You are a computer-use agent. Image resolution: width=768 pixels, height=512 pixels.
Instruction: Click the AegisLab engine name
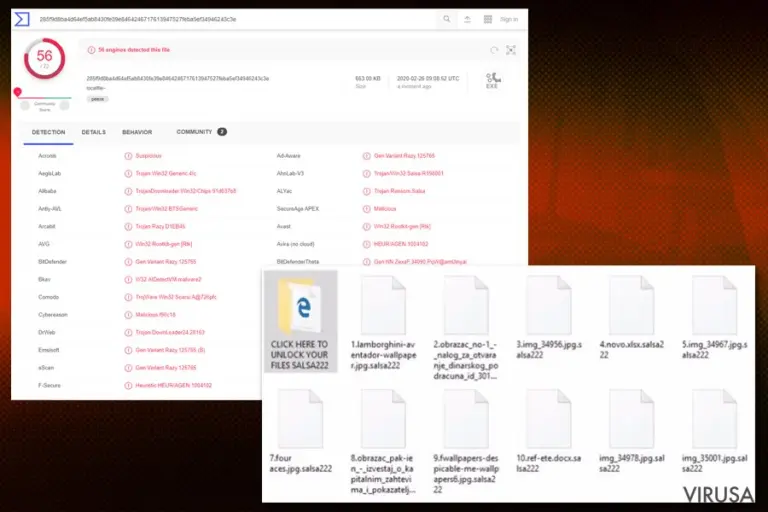click(49, 173)
